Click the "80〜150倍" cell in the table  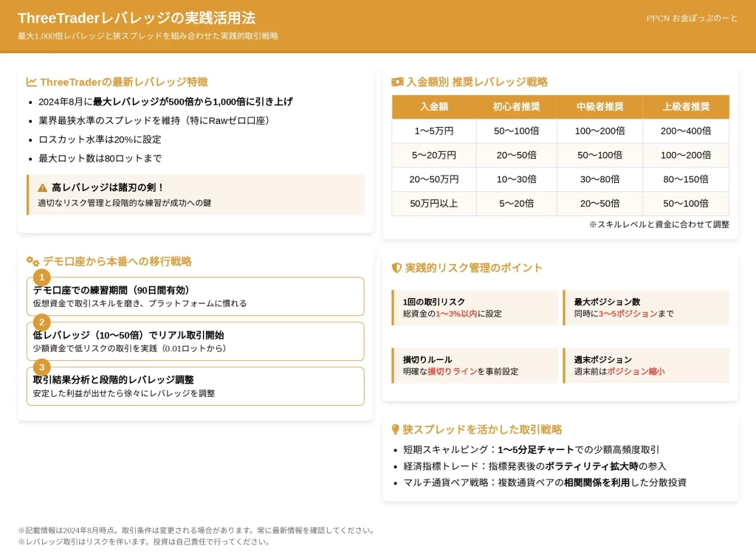point(686,179)
